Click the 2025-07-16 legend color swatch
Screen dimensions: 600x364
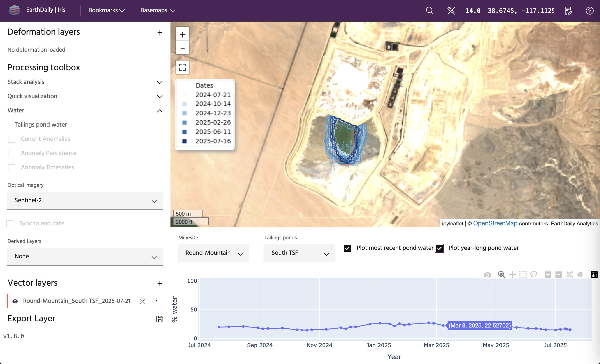184,141
